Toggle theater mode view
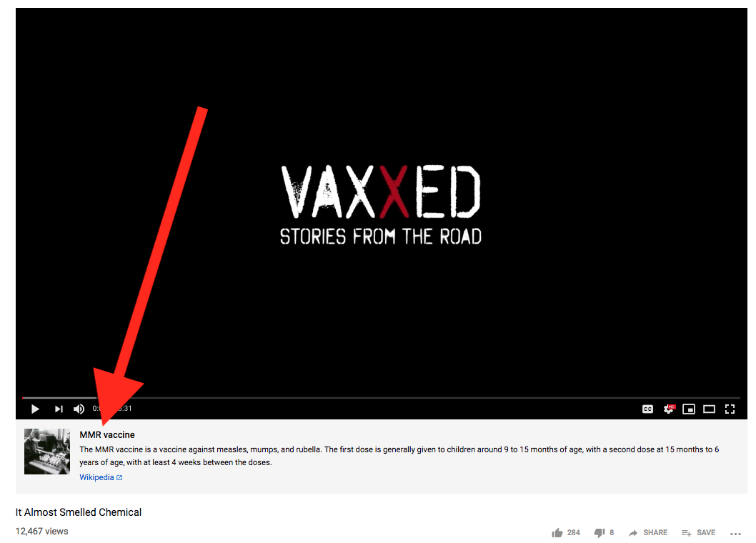Screen dimensions: 756x543 [710, 409]
